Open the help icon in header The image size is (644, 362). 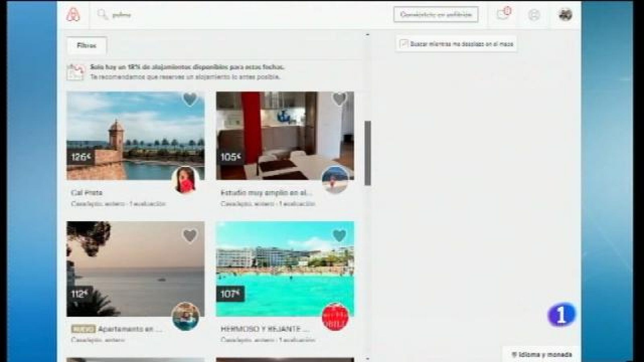pos(534,15)
